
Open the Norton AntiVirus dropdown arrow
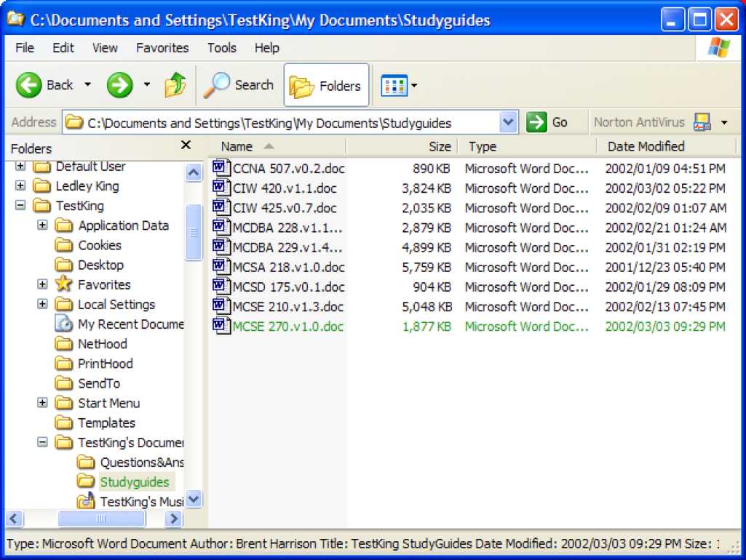point(724,123)
